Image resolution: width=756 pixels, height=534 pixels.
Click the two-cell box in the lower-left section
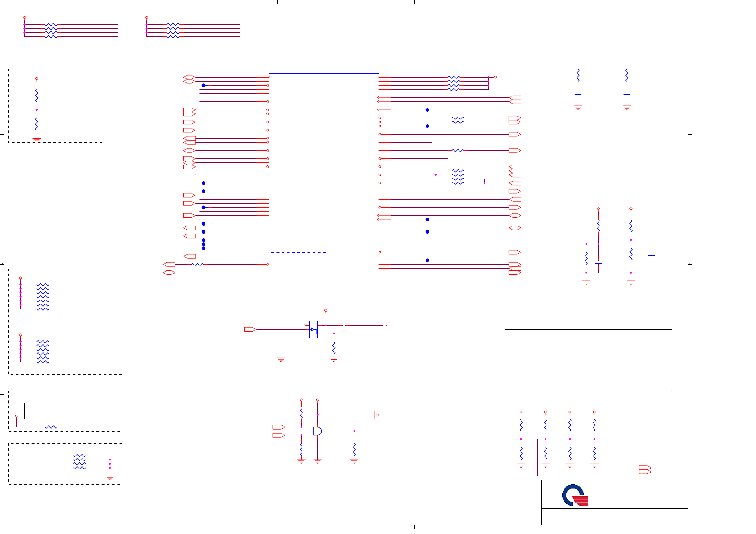point(61,411)
